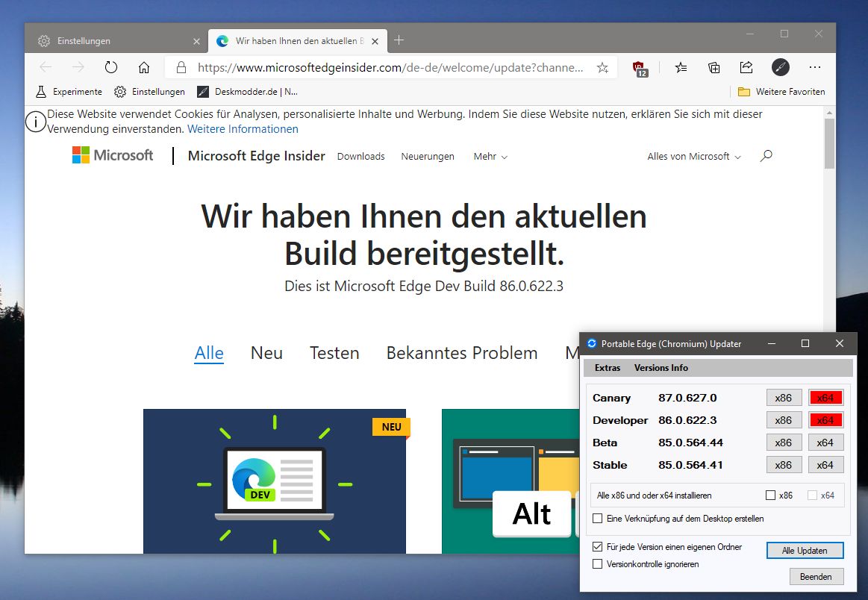Click the Beta x86 button
This screenshot has height=600, width=868.
tap(784, 443)
